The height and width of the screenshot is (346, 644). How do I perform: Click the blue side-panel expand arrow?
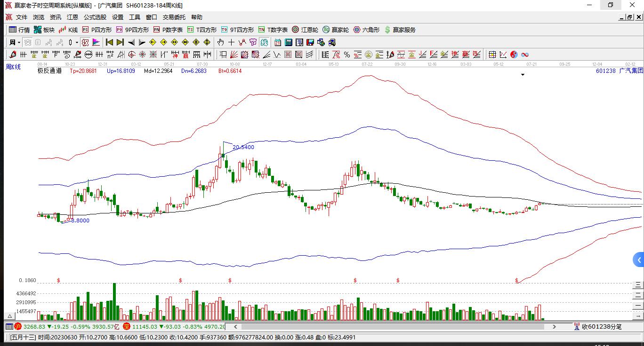pos(639,259)
